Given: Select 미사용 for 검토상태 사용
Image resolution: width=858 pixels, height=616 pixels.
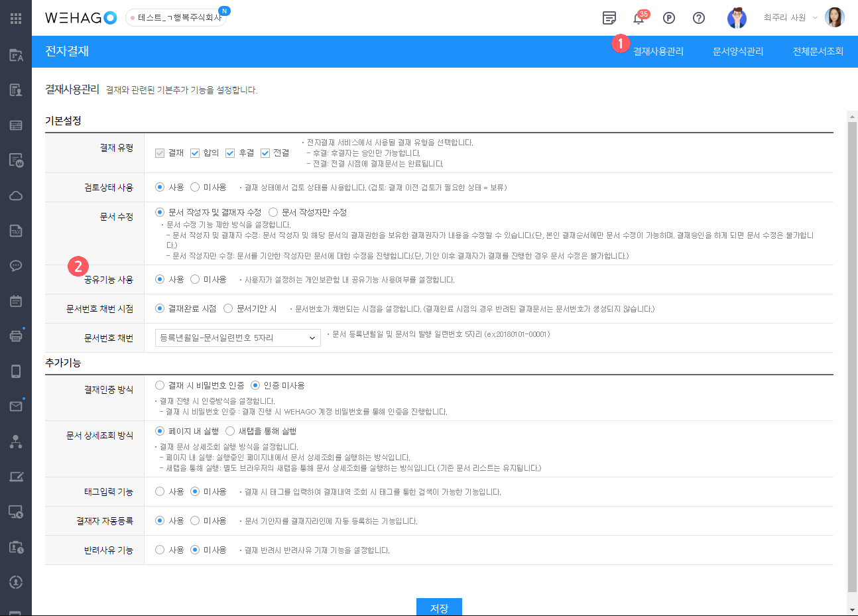Looking at the screenshot, I should click(x=195, y=188).
